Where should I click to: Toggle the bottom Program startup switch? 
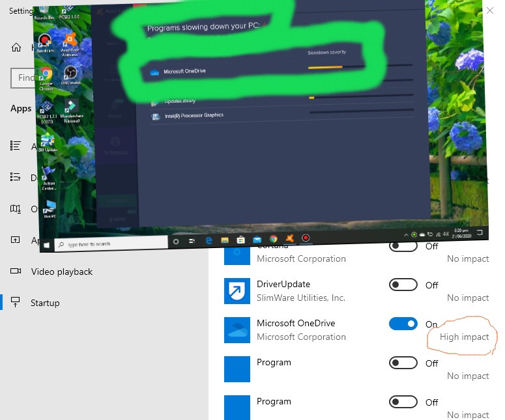pos(403,402)
